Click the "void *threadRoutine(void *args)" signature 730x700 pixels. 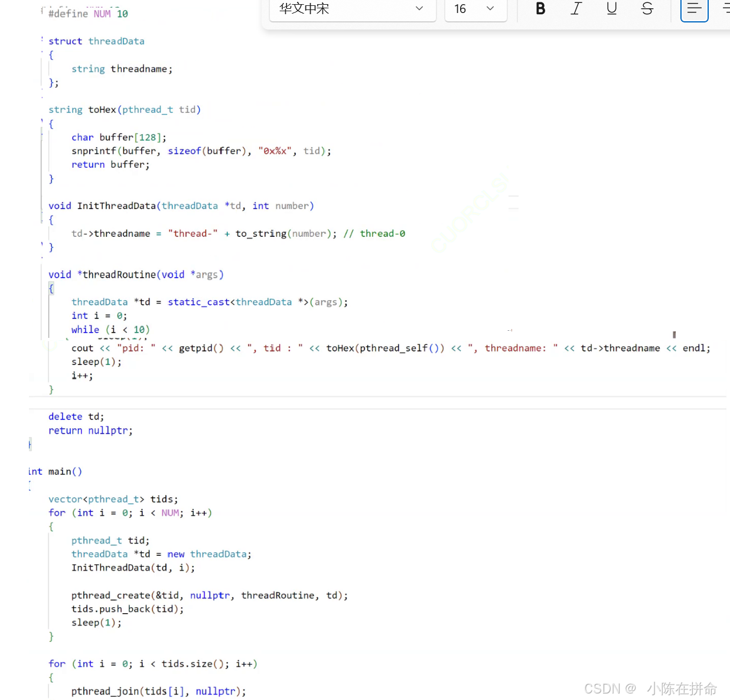[x=136, y=275]
